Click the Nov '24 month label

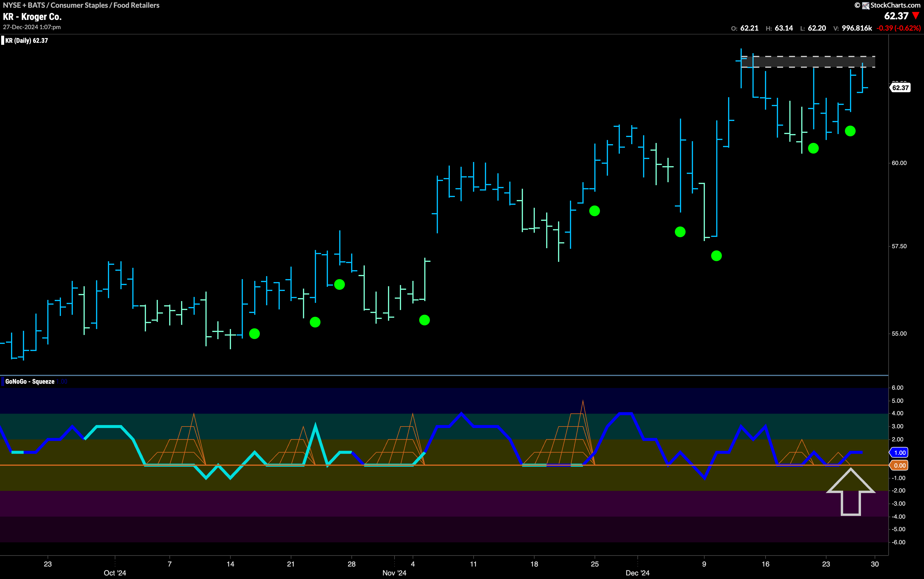click(395, 573)
